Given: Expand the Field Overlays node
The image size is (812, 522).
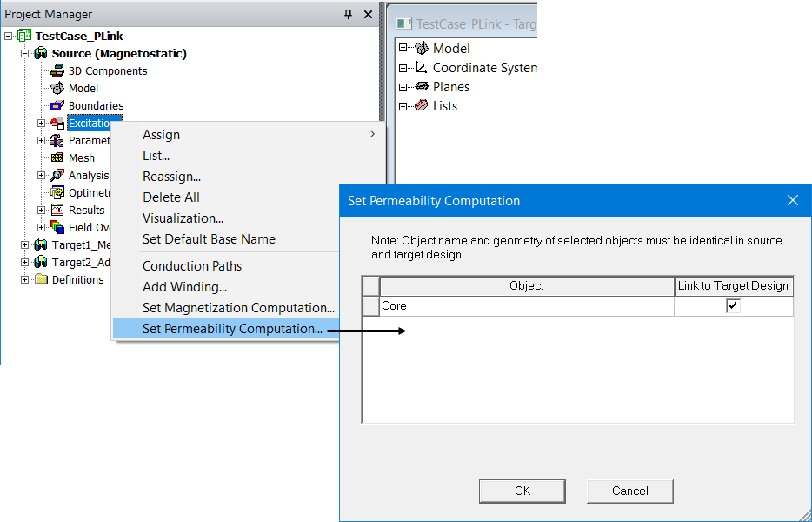Looking at the screenshot, I should pyautogui.click(x=42, y=228).
